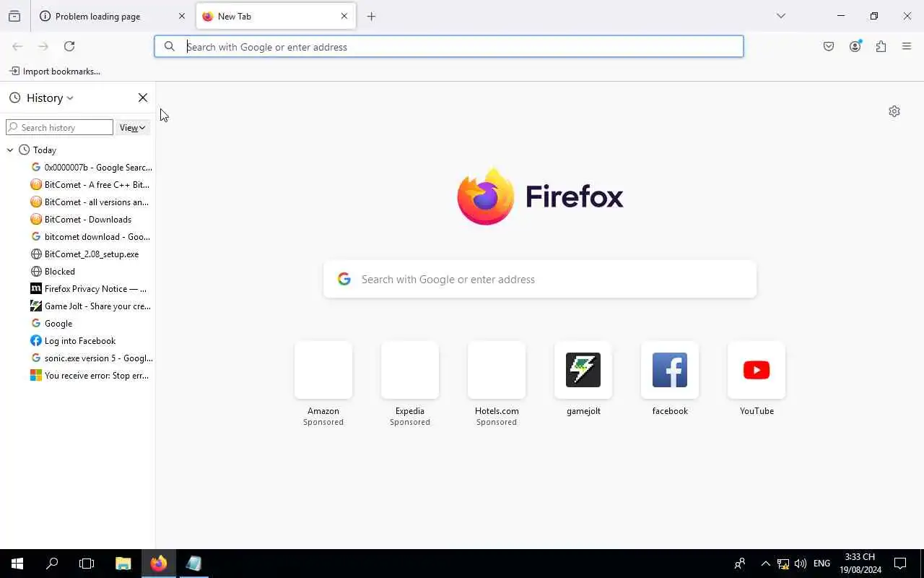Image resolution: width=924 pixels, height=578 pixels.
Task: Click the taskbar clock showing 3:33 CH
Action: pos(860,564)
